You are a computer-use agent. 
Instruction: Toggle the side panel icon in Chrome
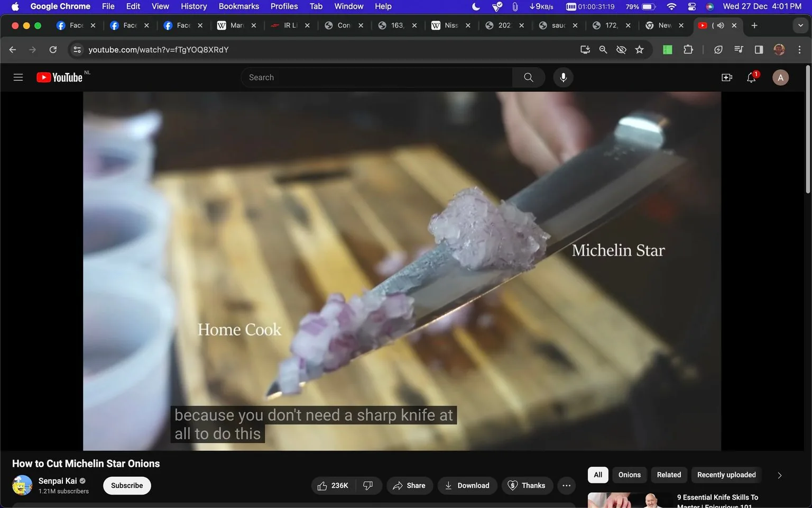tap(759, 49)
